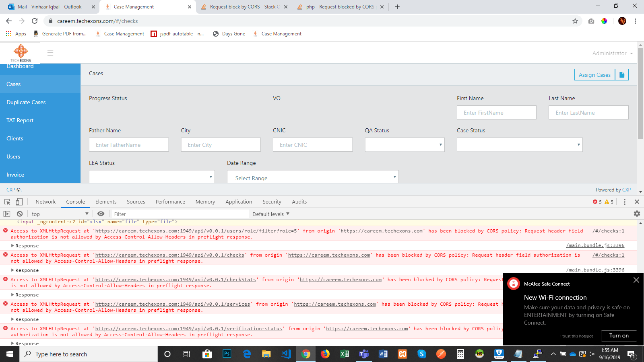Toggle the device toolbar in DevTools
Viewport: 644px width, 362px height.
click(19, 202)
